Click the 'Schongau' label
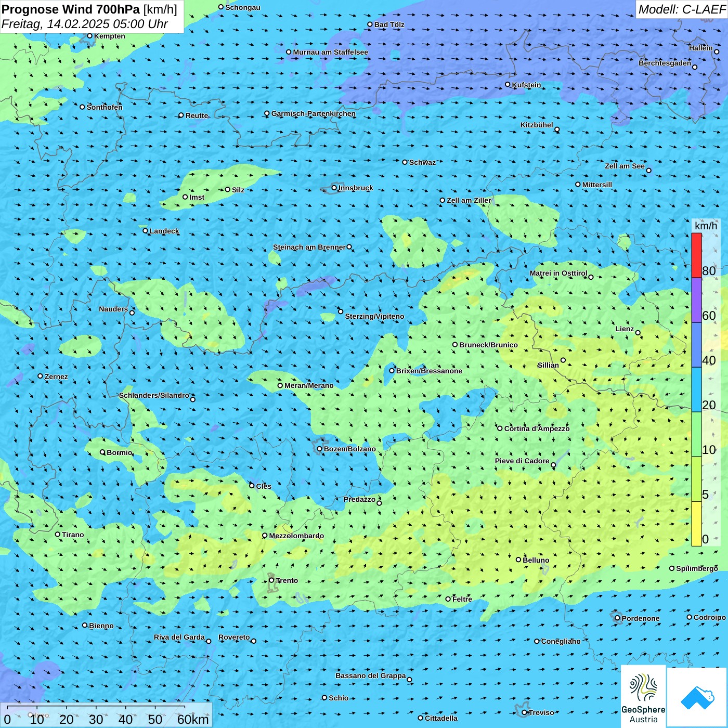 pyautogui.click(x=243, y=7)
